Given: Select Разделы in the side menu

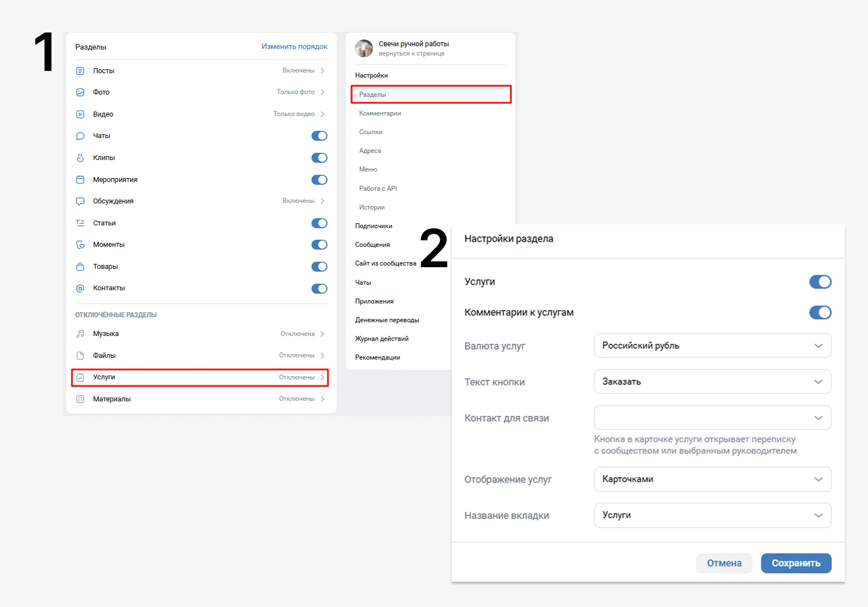Looking at the screenshot, I should pos(431,95).
